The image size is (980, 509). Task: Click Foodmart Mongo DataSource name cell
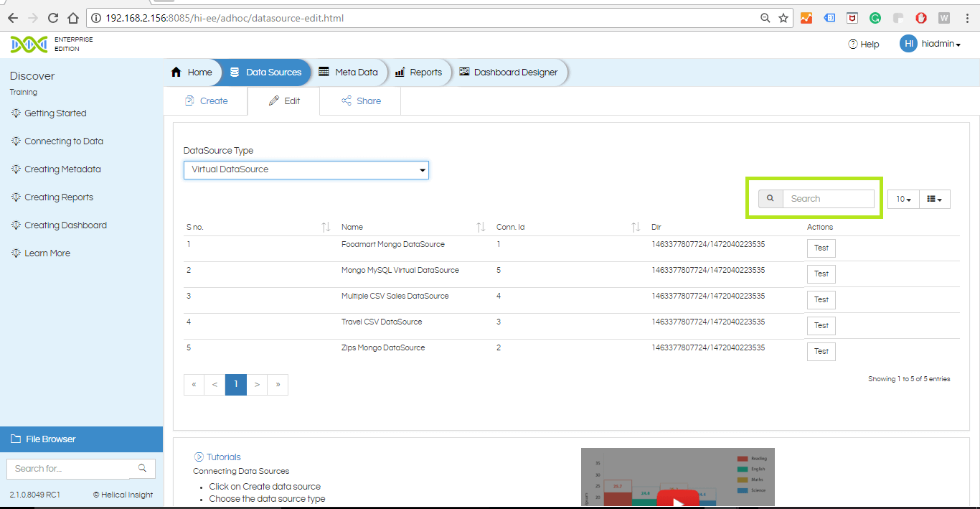[x=393, y=245]
